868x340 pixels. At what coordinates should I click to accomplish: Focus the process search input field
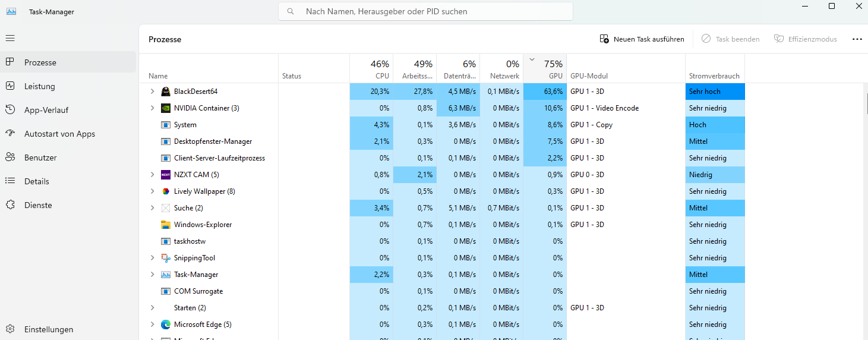pyautogui.click(x=425, y=11)
